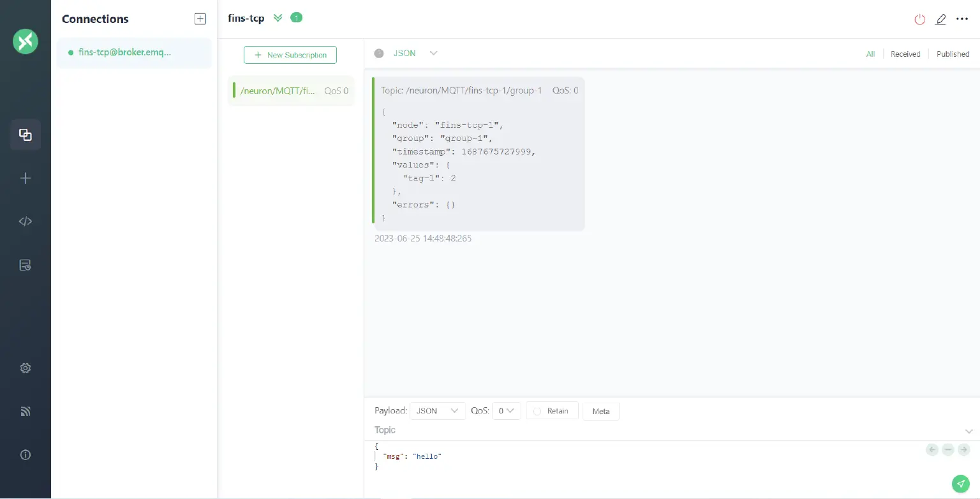Open Settings gear in sidebar

(26, 368)
